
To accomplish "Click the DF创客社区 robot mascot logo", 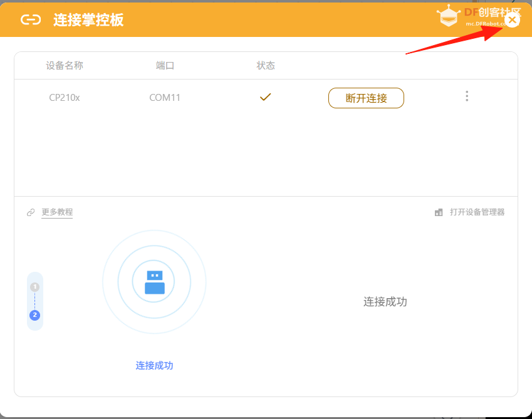I will pyautogui.click(x=449, y=17).
